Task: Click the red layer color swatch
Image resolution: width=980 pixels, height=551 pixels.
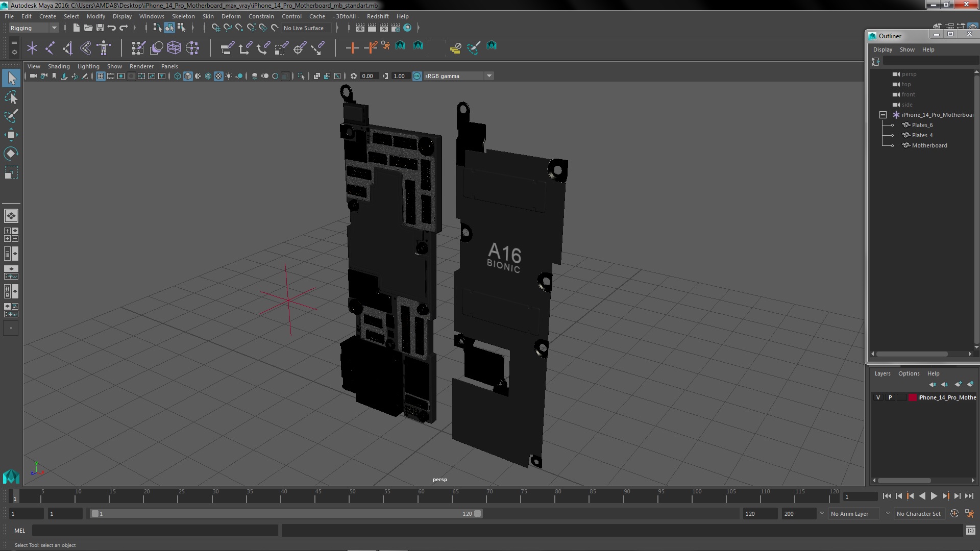Action: coord(912,397)
